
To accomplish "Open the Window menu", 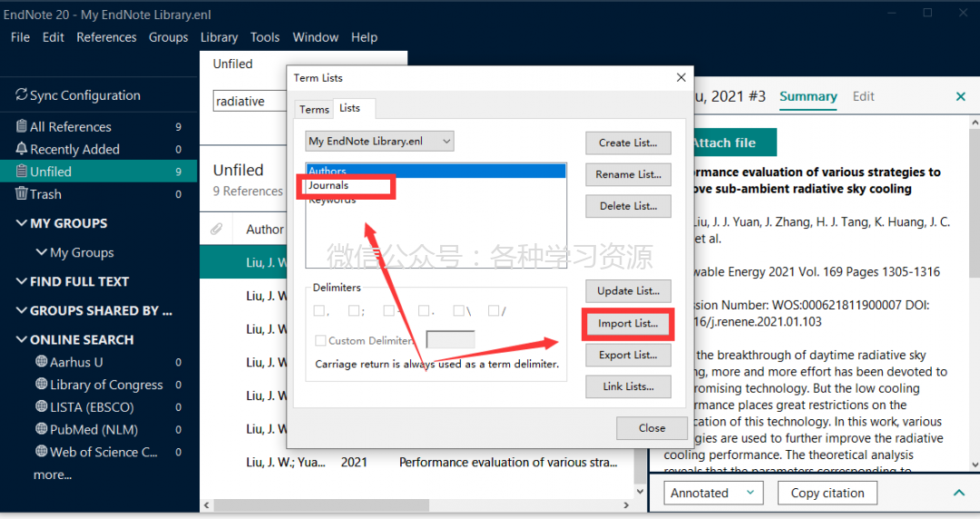I will (316, 37).
